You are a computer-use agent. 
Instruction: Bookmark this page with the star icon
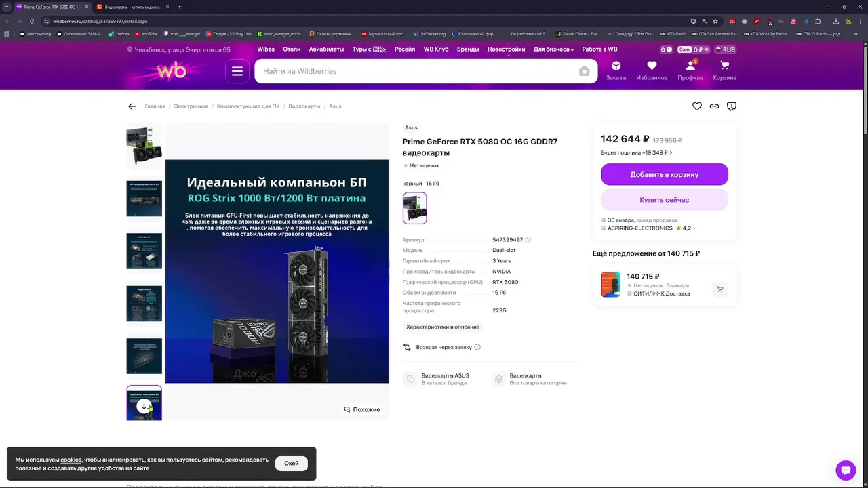[x=715, y=21]
